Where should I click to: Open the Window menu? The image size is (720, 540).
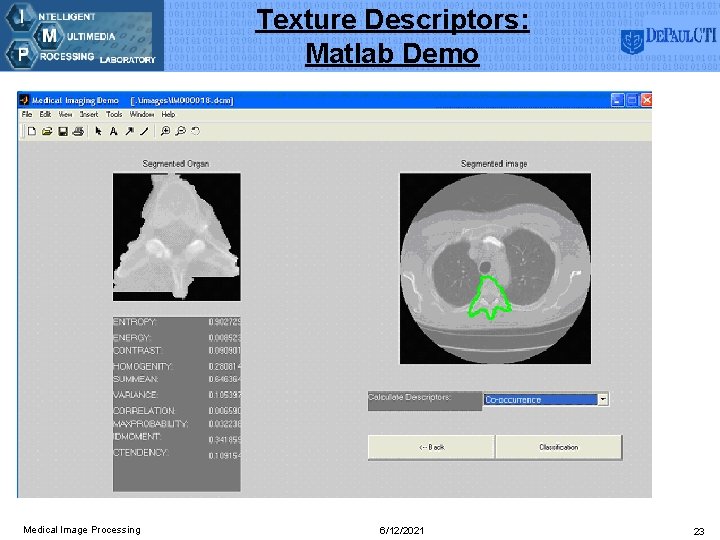142,114
